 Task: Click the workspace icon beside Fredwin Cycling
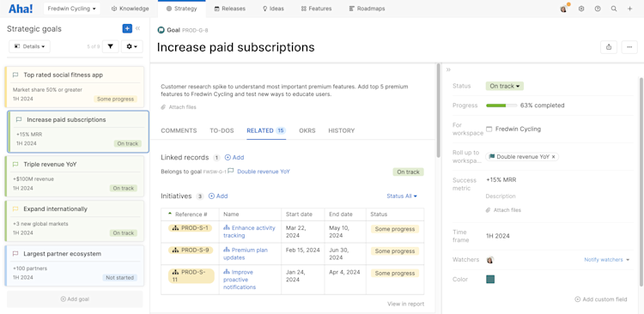click(489, 129)
